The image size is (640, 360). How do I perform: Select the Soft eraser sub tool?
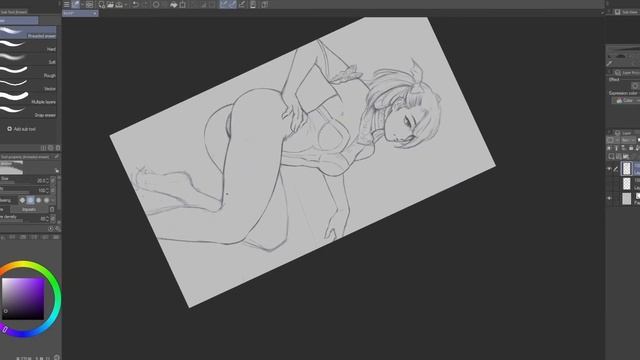pos(28,59)
